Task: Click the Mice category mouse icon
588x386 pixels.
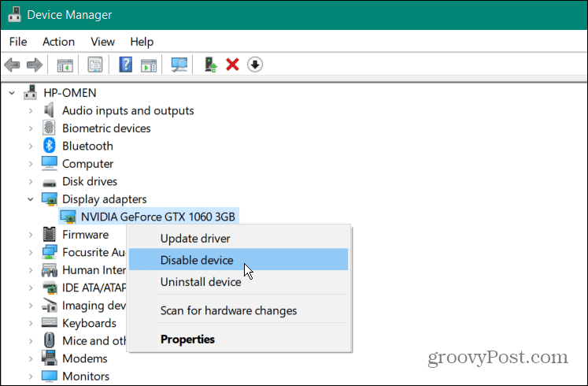Action: click(x=49, y=340)
